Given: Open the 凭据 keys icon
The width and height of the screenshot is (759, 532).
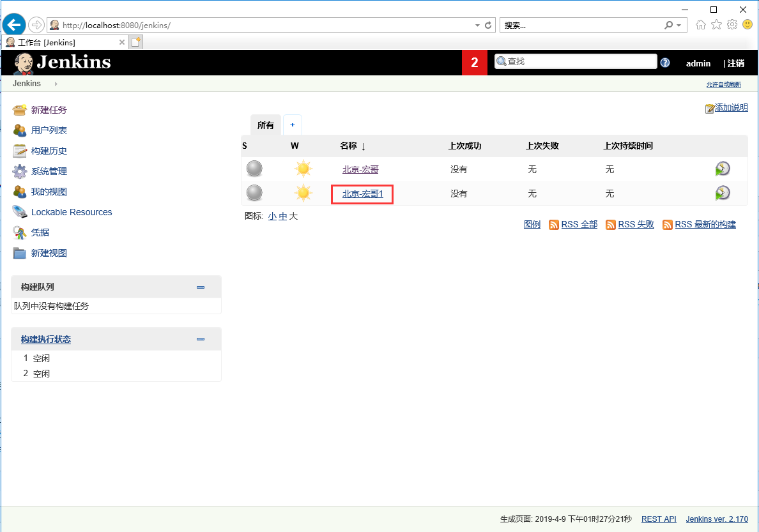Looking at the screenshot, I should [20, 232].
